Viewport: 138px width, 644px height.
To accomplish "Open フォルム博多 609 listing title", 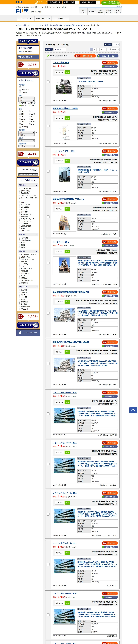I will pos(61,63).
